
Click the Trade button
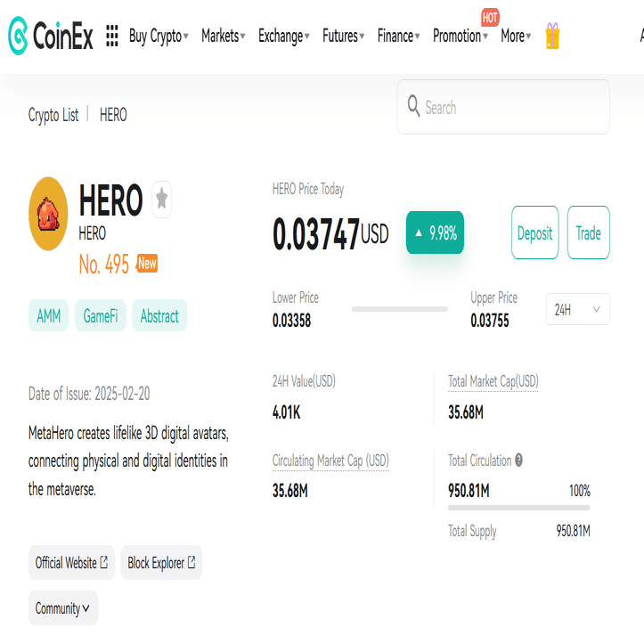coord(588,232)
